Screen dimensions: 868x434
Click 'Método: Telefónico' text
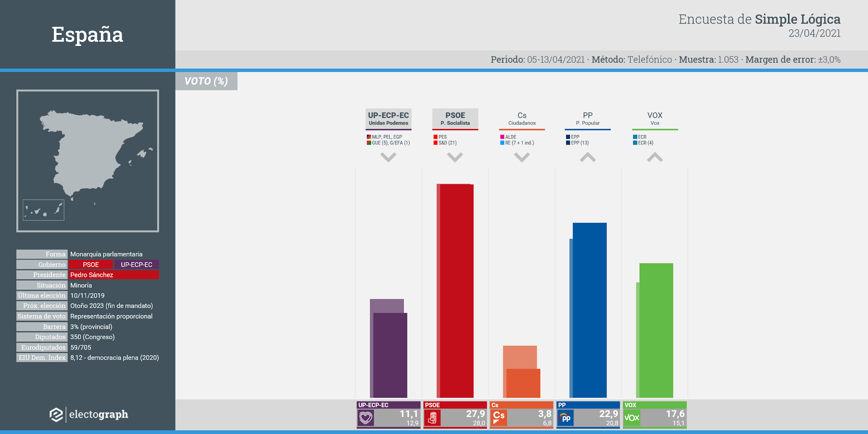[632, 60]
